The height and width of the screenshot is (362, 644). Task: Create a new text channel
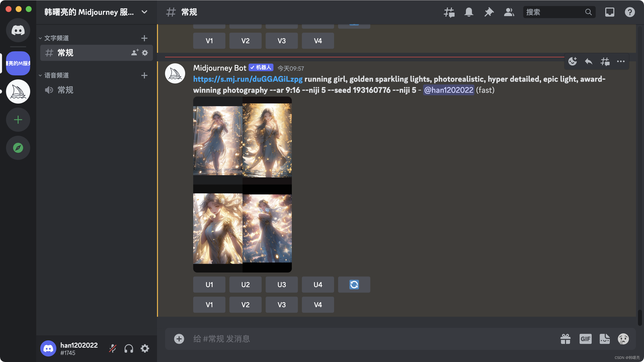tap(144, 38)
